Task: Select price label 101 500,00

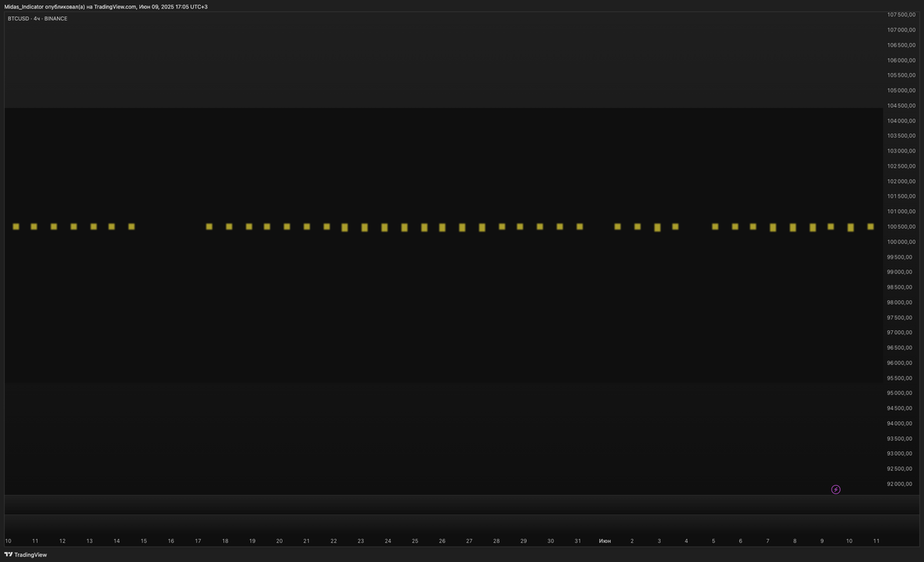Action: click(901, 196)
